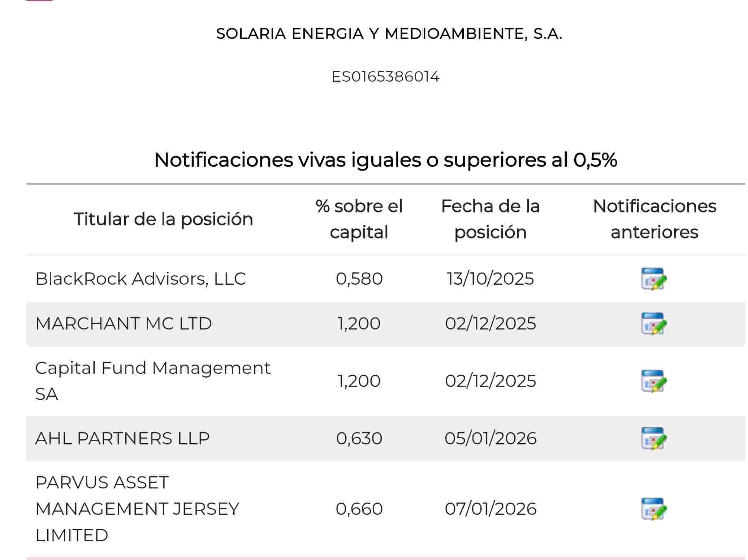Click the 0,580 percentage value
Image resolution: width=748 pixels, height=560 pixels.
[x=359, y=279]
